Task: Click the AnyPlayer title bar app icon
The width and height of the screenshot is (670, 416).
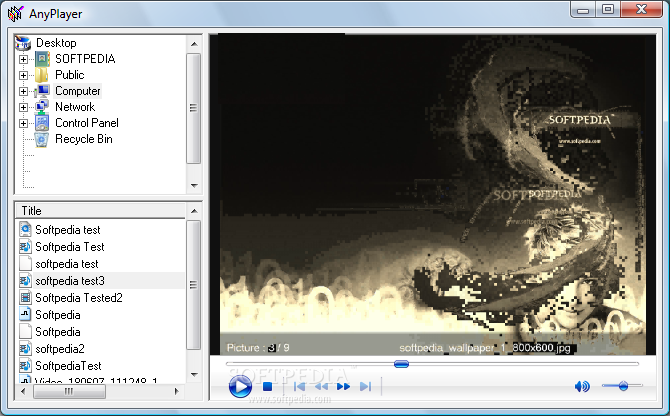Action: [x=15, y=14]
